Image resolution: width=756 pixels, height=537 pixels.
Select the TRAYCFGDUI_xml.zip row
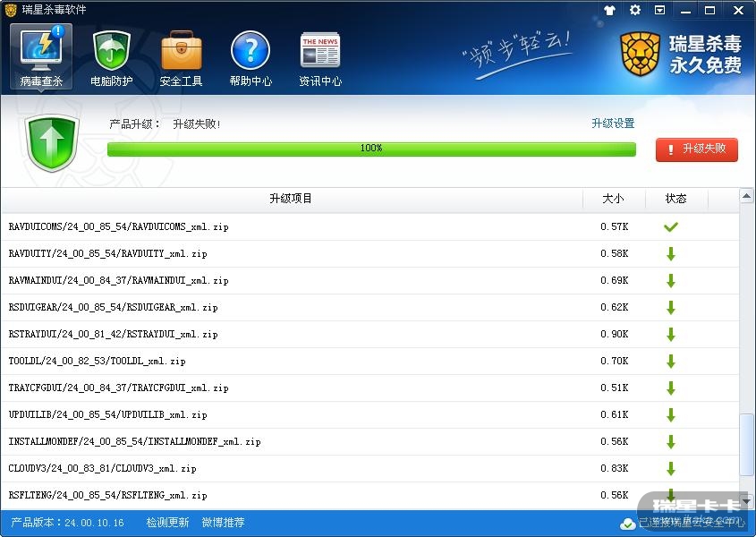coord(370,388)
